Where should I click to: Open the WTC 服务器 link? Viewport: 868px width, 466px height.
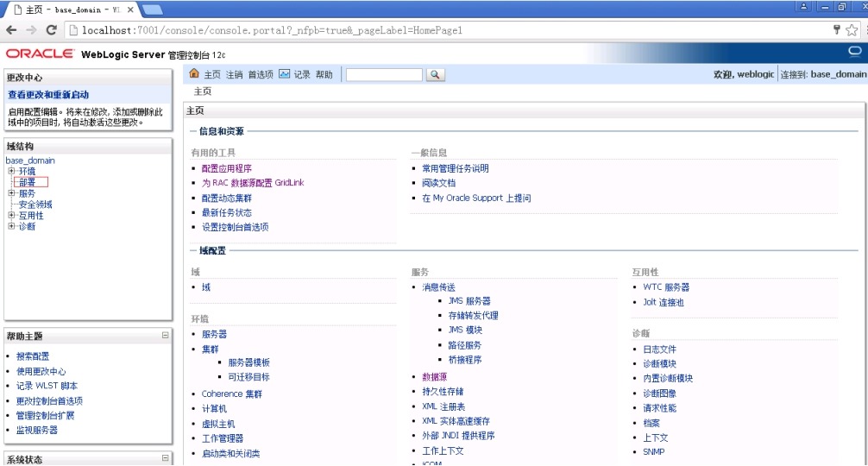[666, 287]
